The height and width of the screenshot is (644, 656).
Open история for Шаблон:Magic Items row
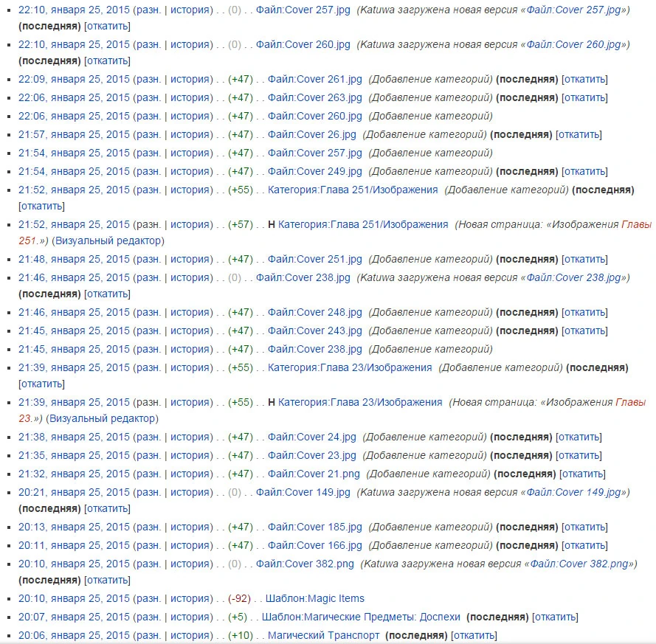tap(190, 598)
